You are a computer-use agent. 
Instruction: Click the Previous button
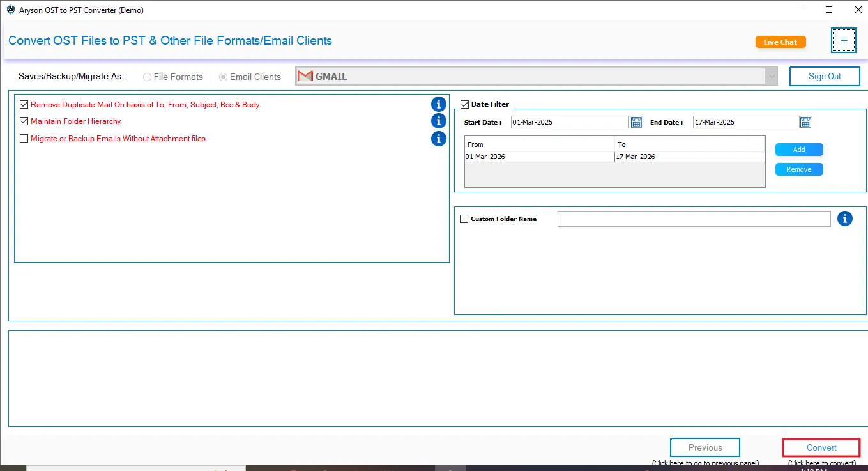pos(704,447)
